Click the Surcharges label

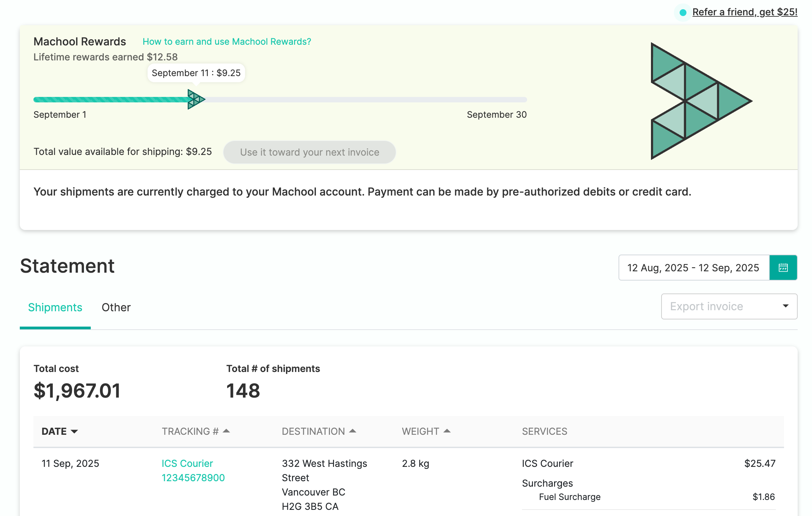point(547,483)
